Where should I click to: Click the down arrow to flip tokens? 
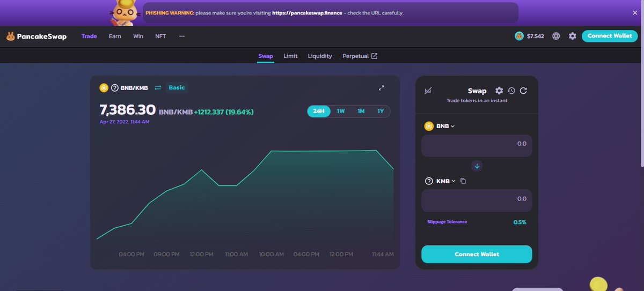(477, 166)
